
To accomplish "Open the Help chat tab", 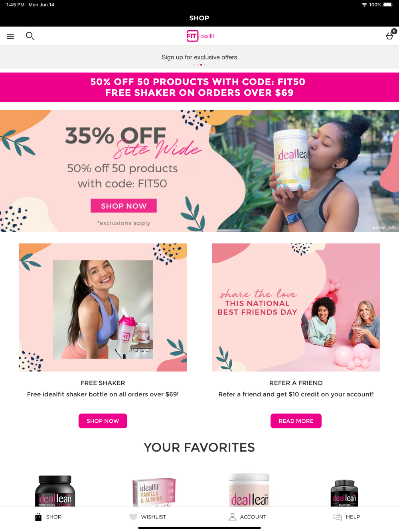I will 347,517.
